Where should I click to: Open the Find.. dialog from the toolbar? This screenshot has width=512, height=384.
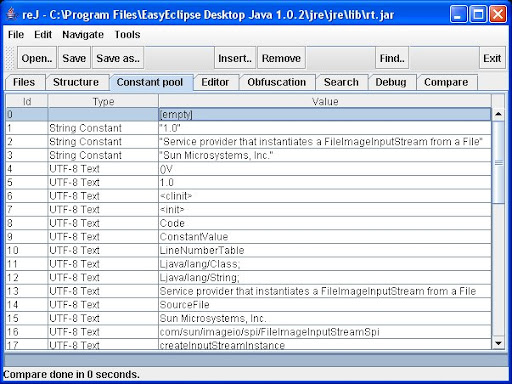(x=392, y=58)
